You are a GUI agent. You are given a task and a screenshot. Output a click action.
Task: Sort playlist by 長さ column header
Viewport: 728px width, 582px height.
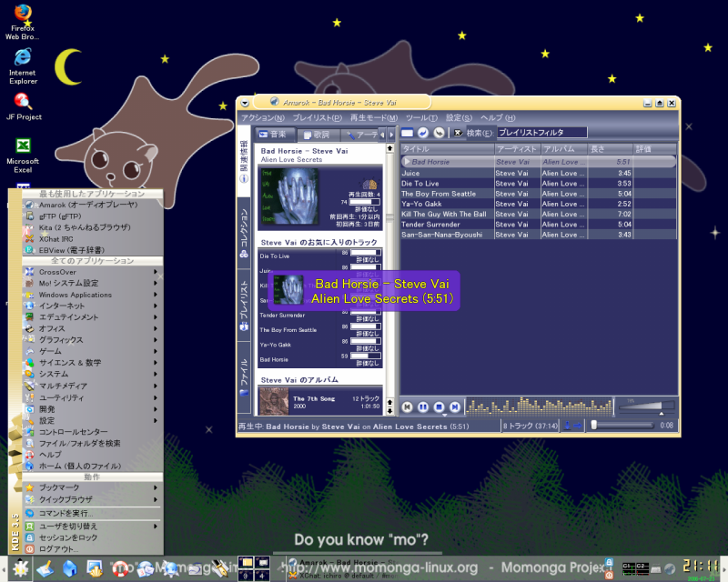(610, 149)
